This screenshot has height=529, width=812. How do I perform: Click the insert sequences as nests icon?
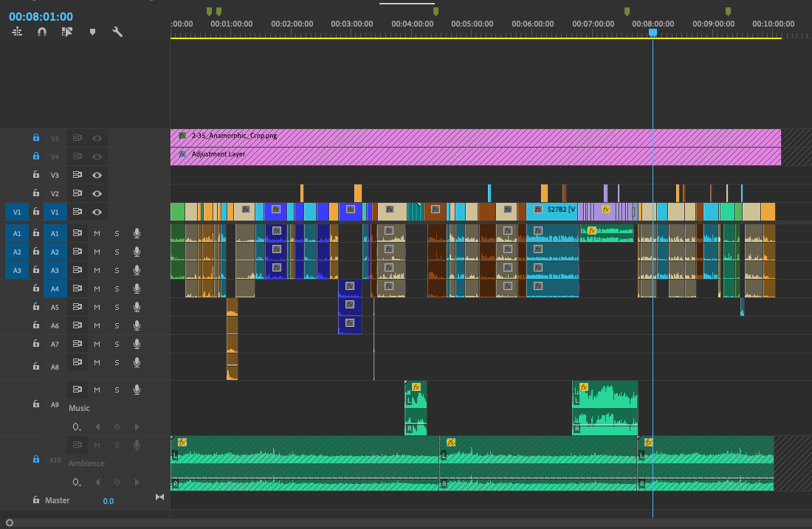[x=18, y=32]
